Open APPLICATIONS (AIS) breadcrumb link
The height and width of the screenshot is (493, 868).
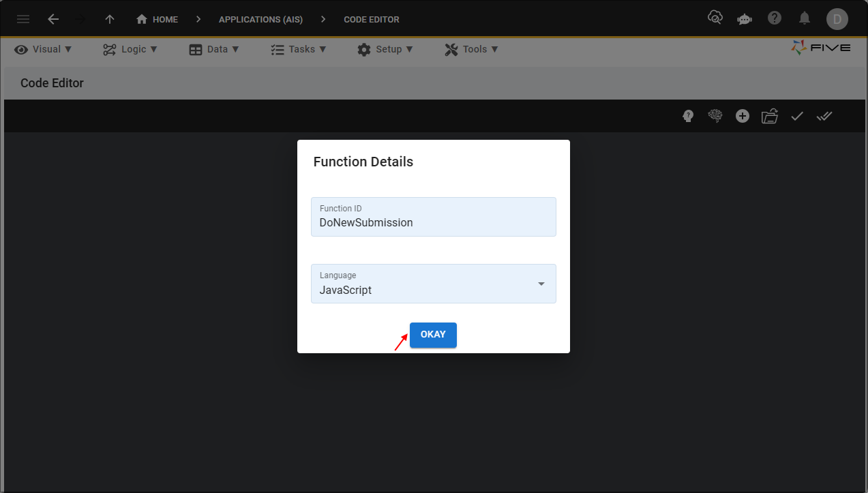pyautogui.click(x=260, y=19)
